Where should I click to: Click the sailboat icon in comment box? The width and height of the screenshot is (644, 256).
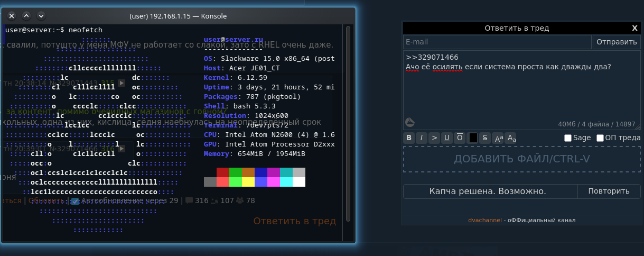tap(410, 122)
